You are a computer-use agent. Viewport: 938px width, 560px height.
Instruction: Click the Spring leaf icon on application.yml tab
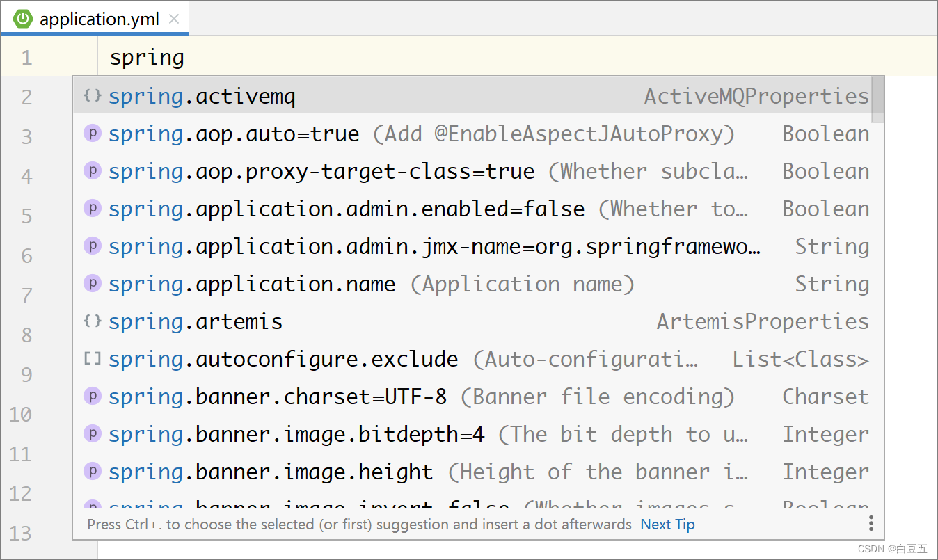(x=23, y=19)
